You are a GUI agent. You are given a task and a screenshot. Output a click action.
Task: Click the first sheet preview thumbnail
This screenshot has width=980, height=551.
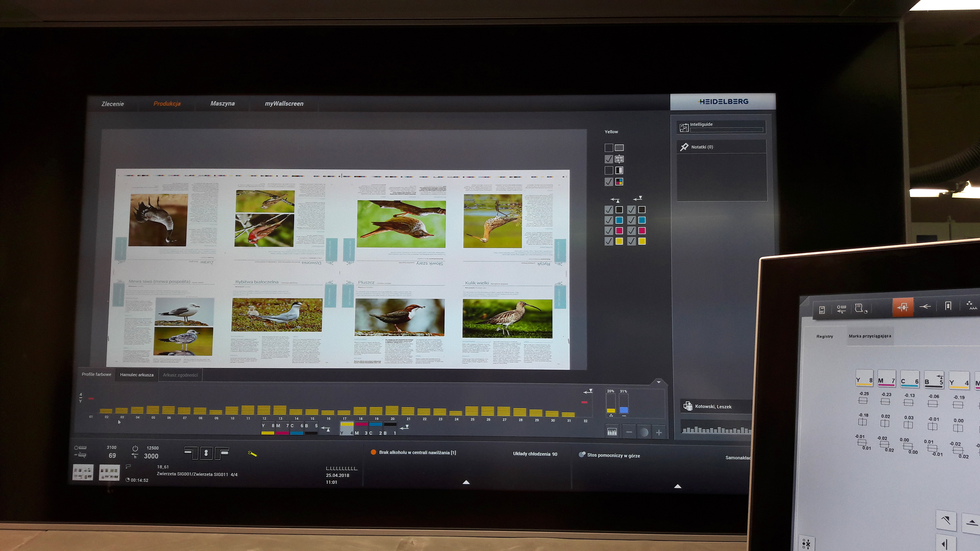point(83,473)
